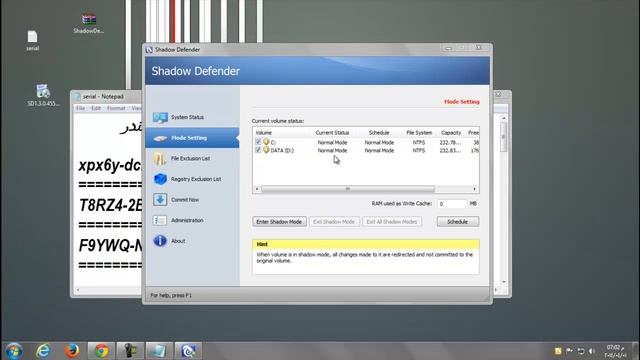Open File Exclusion List icon
The image size is (640, 360).
point(160,158)
